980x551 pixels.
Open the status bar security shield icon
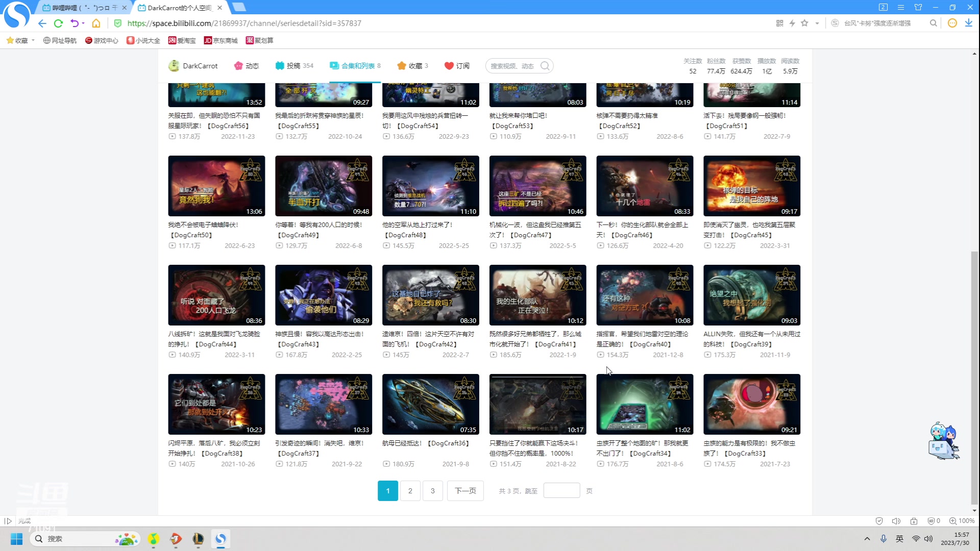(879, 521)
